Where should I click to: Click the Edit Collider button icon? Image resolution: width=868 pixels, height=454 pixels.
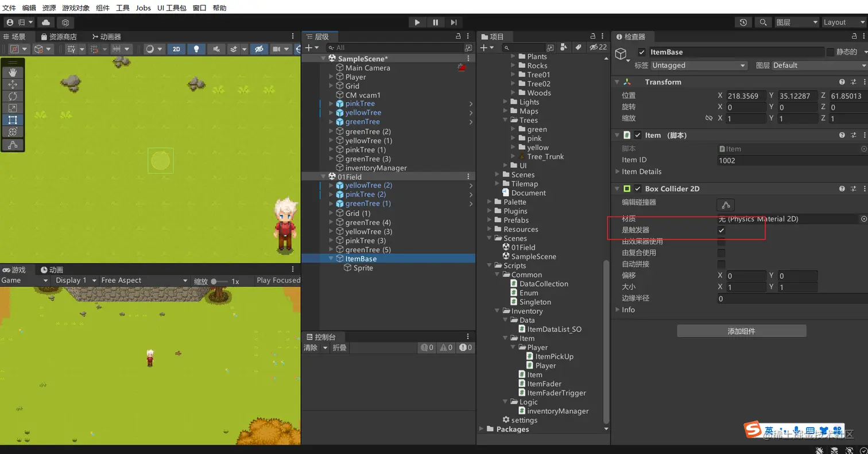726,204
